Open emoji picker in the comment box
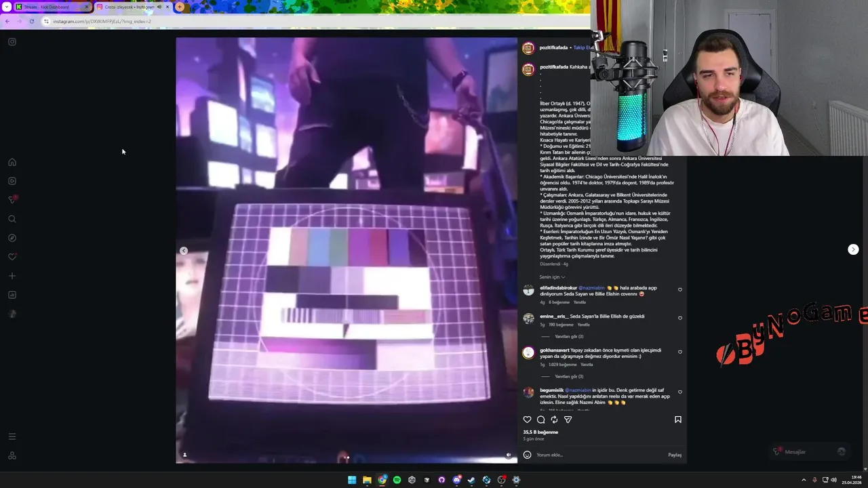Viewport: 868px width, 488px height. (527, 455)
